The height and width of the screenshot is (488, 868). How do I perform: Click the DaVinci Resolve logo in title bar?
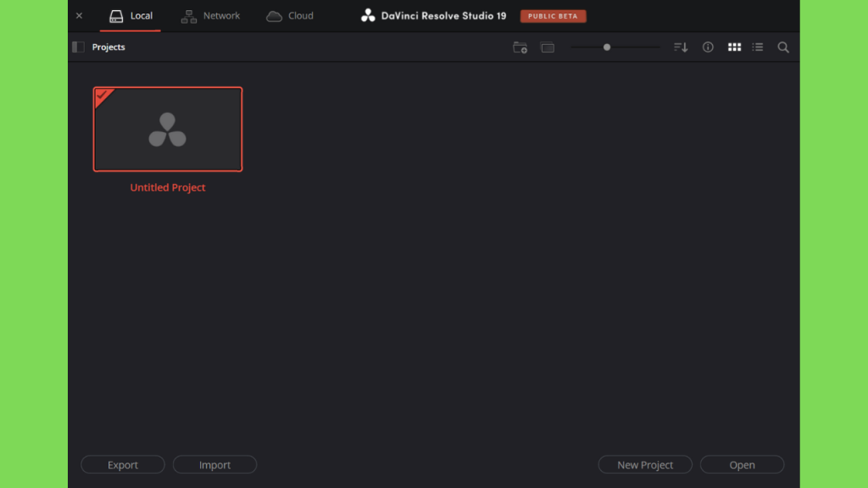pyautogui.click(x=368, y=15)
